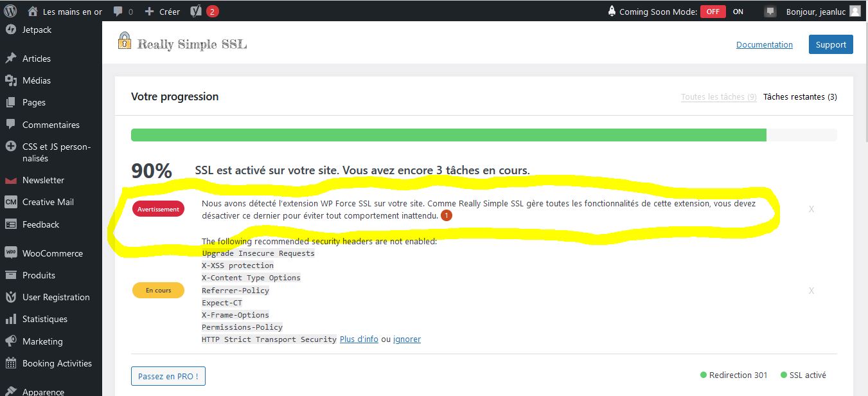The height and width of the screenshot is (396, 868).
Task: Open the home icon for Les mains en or
Action: click(33, 12)
